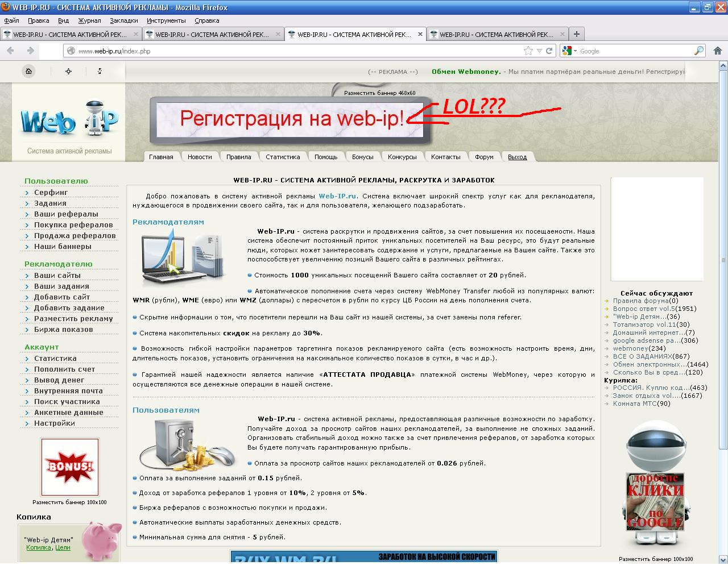The image size is (728, 582).
Task: Open the Инструменты menu
Action: pyautogui.click(x=166, y=20)
